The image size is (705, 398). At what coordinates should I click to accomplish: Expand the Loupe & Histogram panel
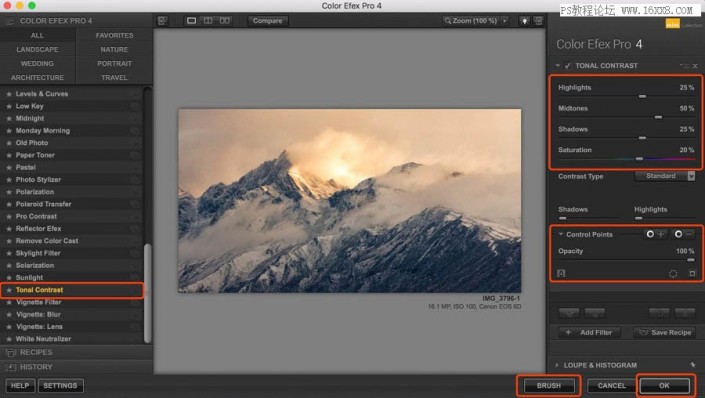click(557, 365)
